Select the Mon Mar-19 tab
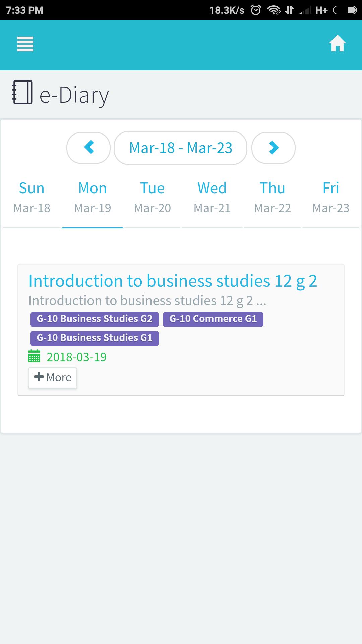362x644 pixels. click(93, 198)
